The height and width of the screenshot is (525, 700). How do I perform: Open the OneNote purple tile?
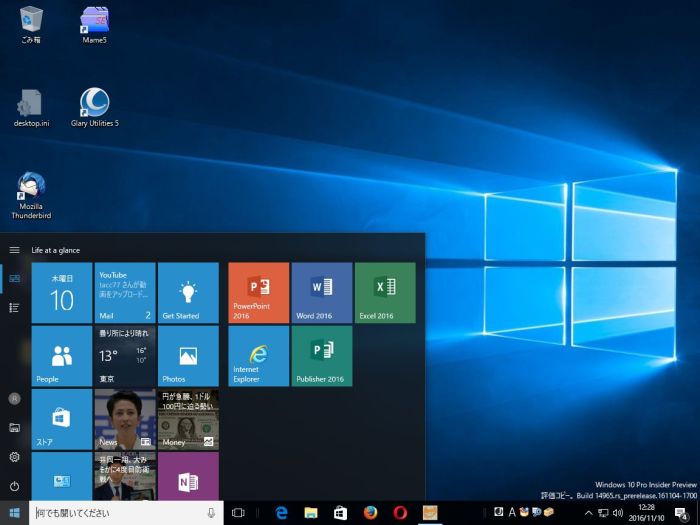188,477
